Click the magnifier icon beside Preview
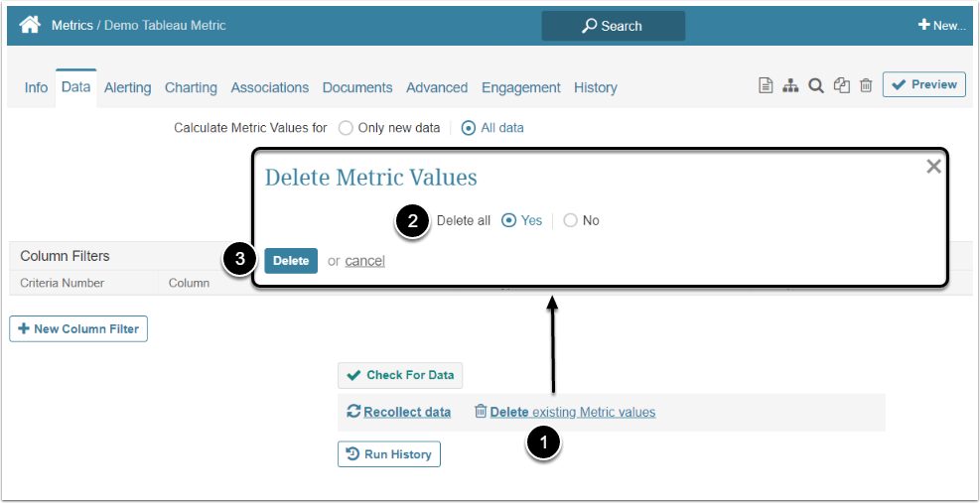 pos(815,86)
